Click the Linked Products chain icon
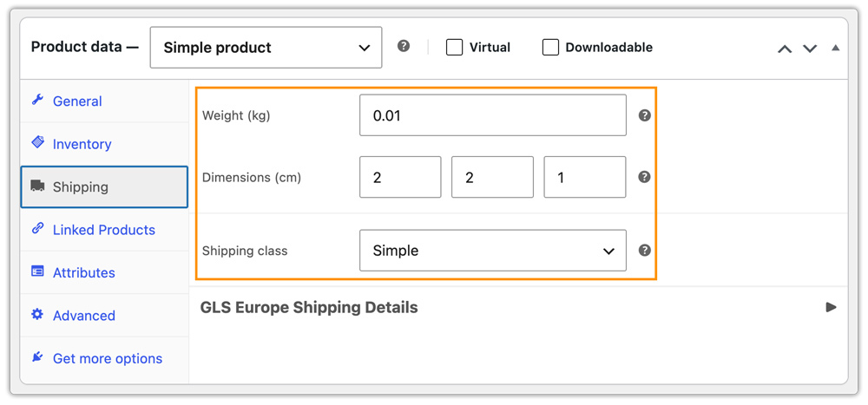 click(37, 229)
